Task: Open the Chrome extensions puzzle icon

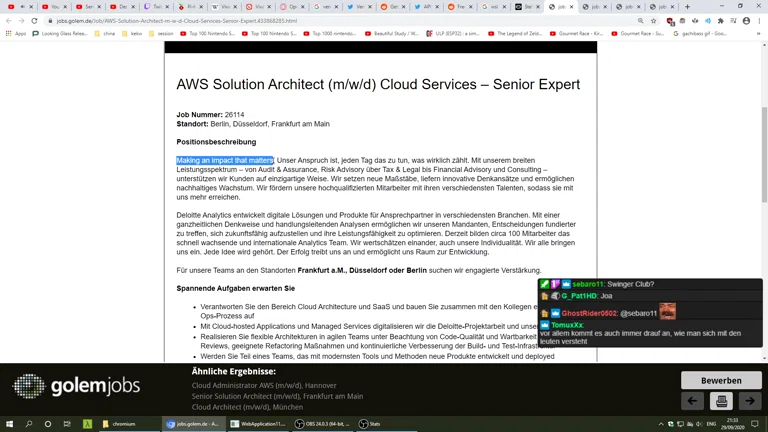Action: click(x=721, y=20)
